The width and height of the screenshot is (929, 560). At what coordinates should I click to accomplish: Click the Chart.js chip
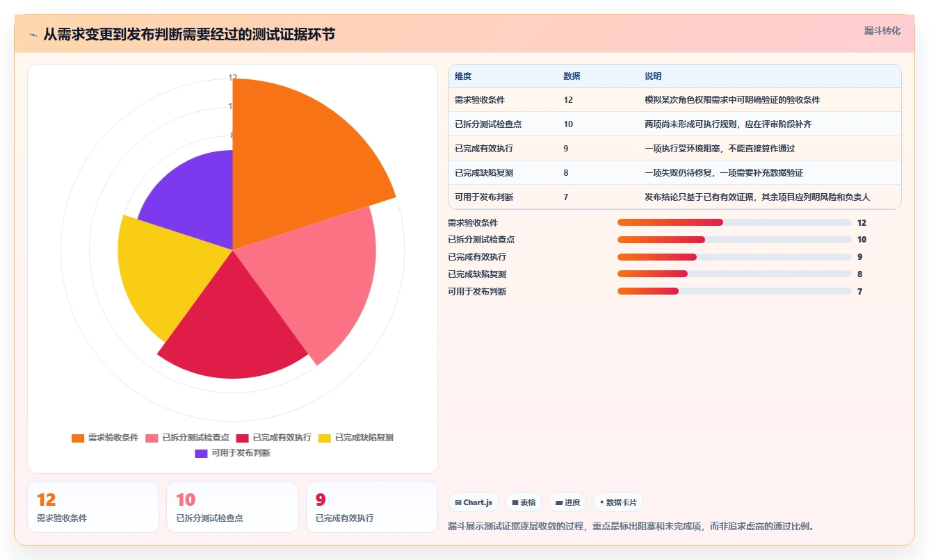pyautogui.click(x=474, y=502)
